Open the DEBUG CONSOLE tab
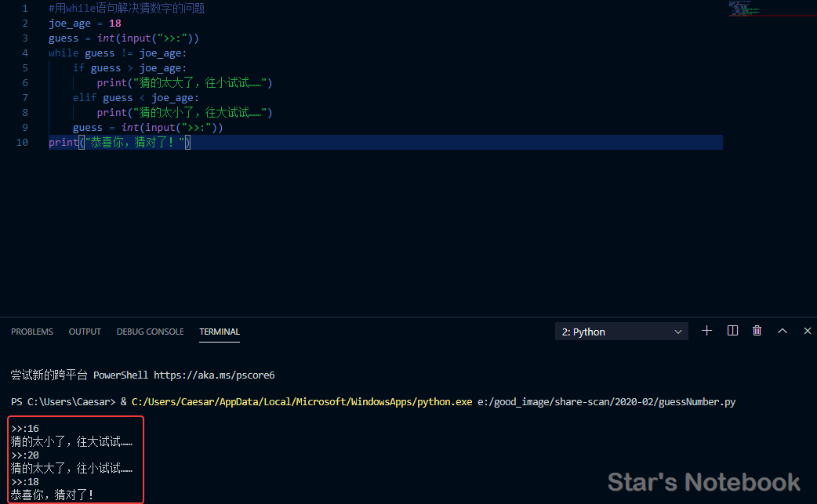Screen dimensions: 817x504 [150, 332]
